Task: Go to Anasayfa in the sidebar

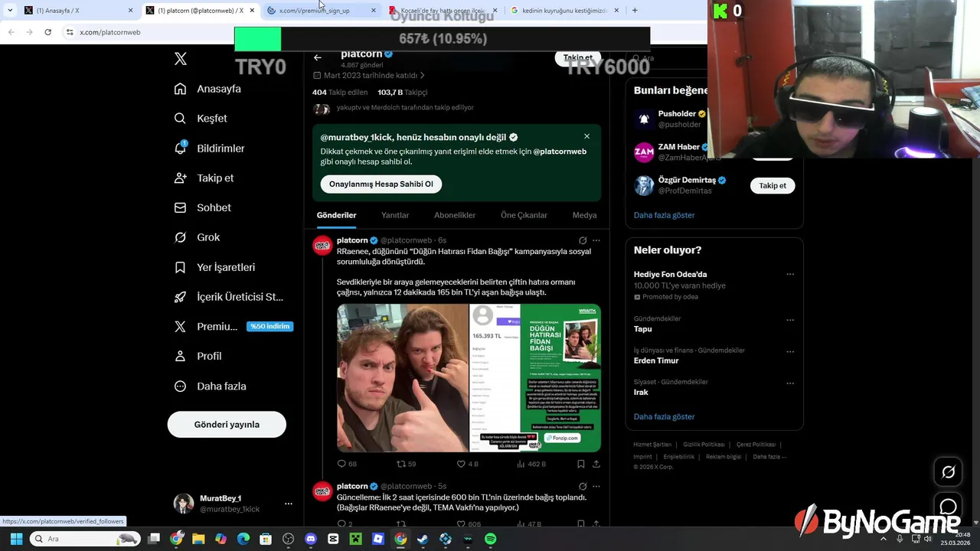Action: point(207,89)
